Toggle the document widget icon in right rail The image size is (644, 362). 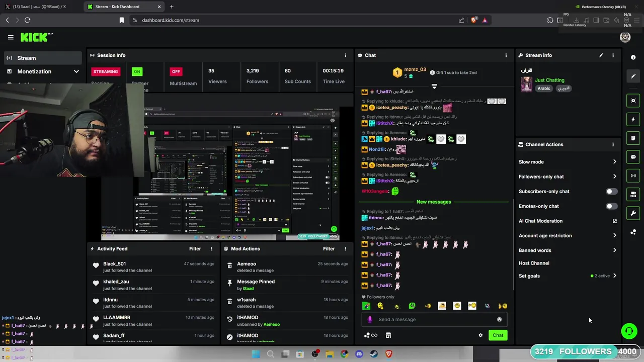click(x=633, y=138)
